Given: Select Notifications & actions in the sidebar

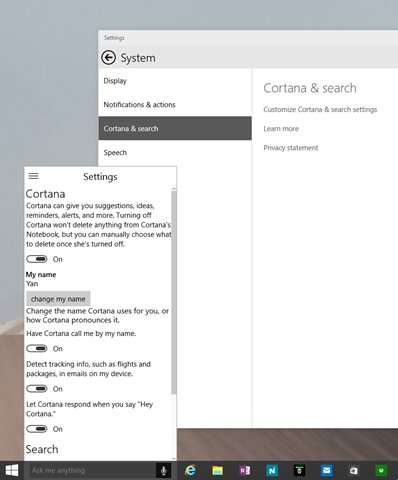Looking at the screenshot, I should [x=175, y=105].
